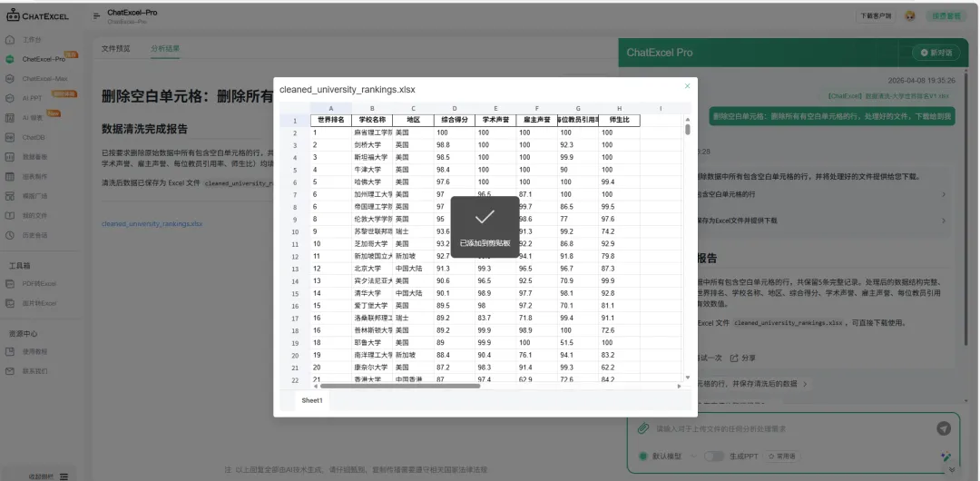Click the 综合得分 header cell
Image resolution: width=980 pixels, height=481 pixels.
pos(455,120)
